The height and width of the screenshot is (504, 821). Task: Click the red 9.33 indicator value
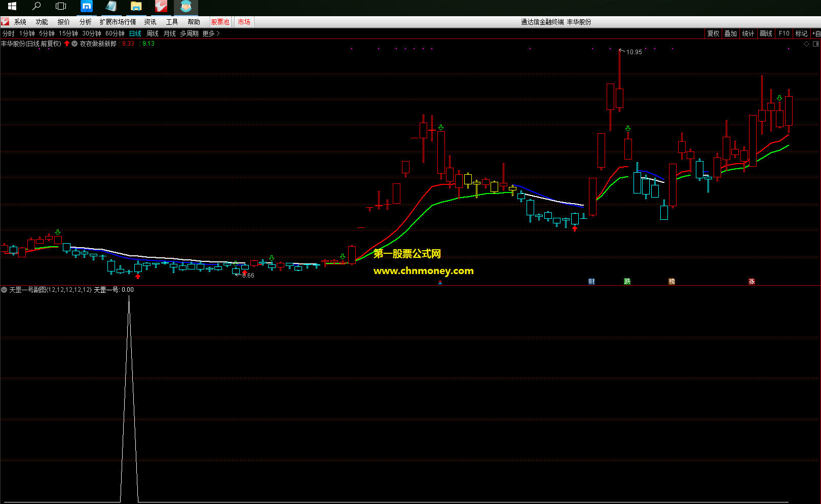click(x=128, y=44)
